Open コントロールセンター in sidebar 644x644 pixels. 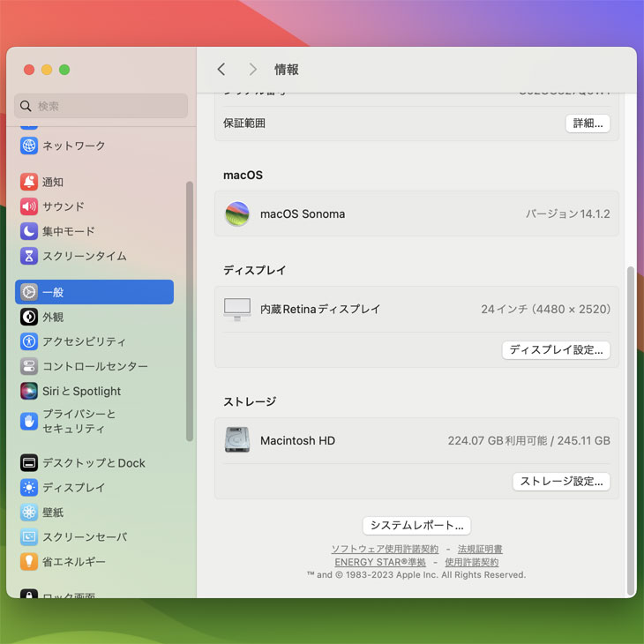click(94, 366)
